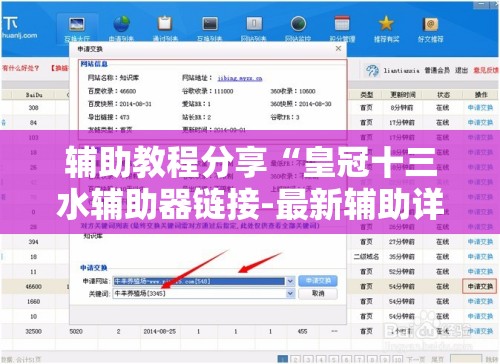The image size is (500, 364).
Task: Open the 互换大厅 exchange hall icon
Action: coord(77,24)
